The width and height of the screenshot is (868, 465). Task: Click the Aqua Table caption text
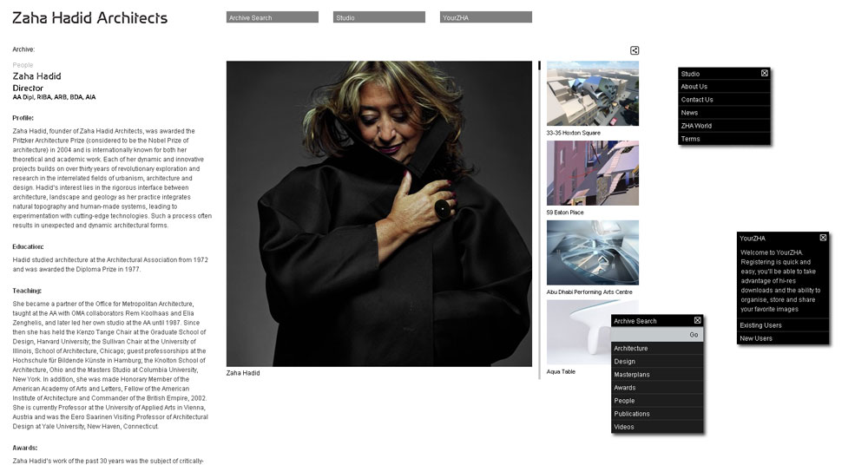click(x=561, y=372)
